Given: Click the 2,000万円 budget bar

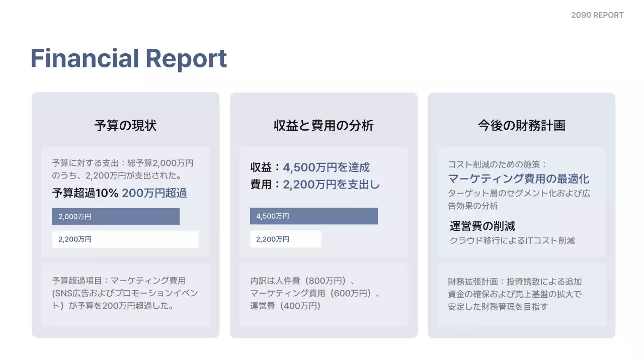Looking at the screenshot, I should click(x=115, y=216).
